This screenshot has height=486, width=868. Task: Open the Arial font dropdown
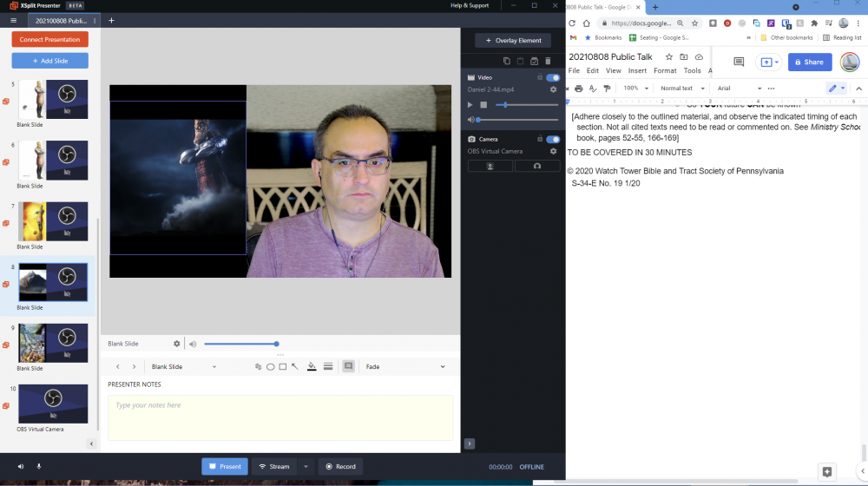tap(740, 89)
